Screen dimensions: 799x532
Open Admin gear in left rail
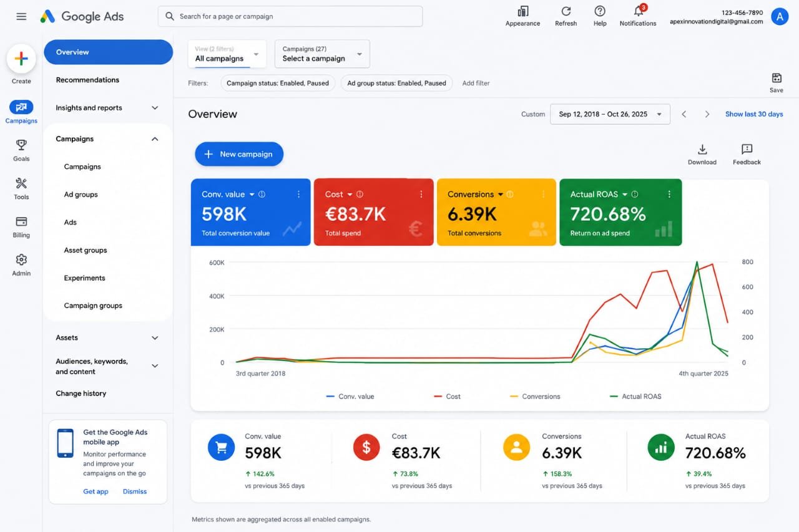pyautogui.click(x=21, y=259)
